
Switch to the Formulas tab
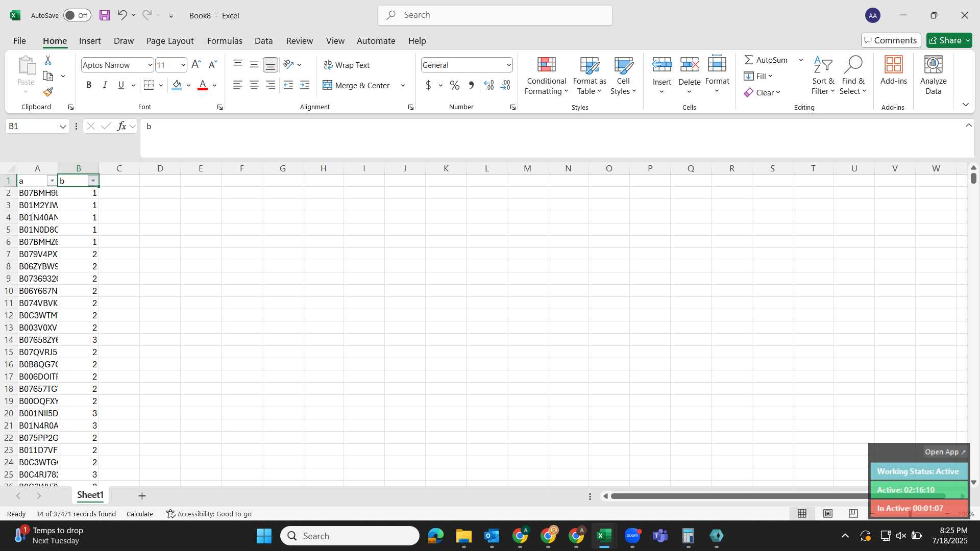[x=225, y=41]
